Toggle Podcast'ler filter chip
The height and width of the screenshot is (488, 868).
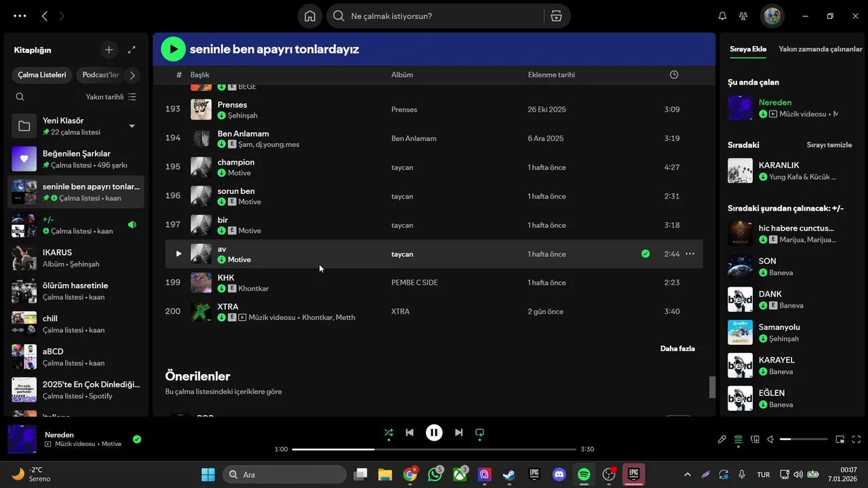100,75
